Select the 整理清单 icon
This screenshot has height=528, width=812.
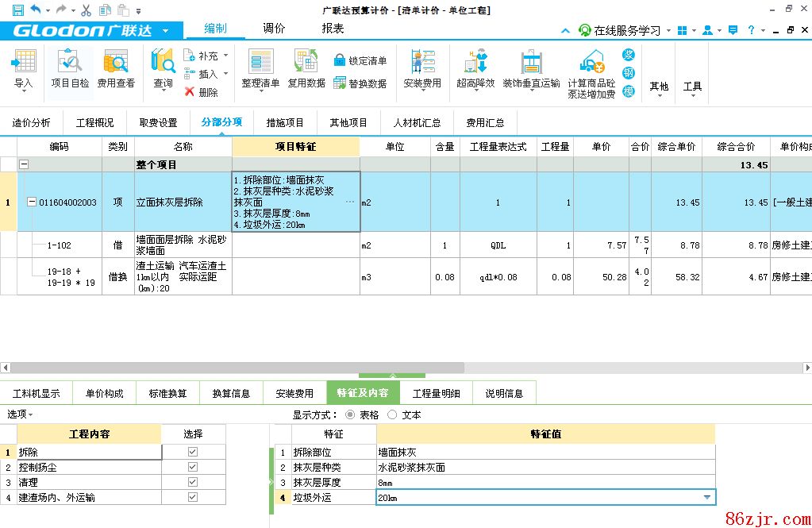[x=260, y=62]
